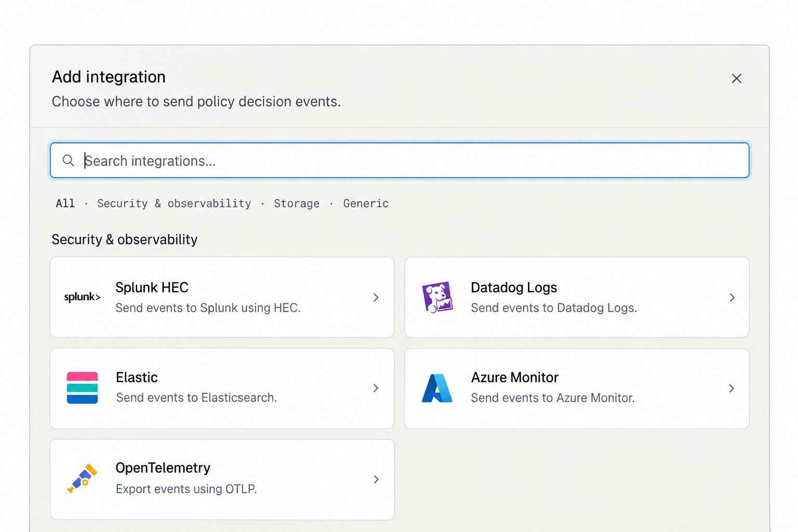Image resolution: width=798 pixels, height=532 pixels.
Task: Pick the Azure Monitor card title
Action: tap(514, 377)
